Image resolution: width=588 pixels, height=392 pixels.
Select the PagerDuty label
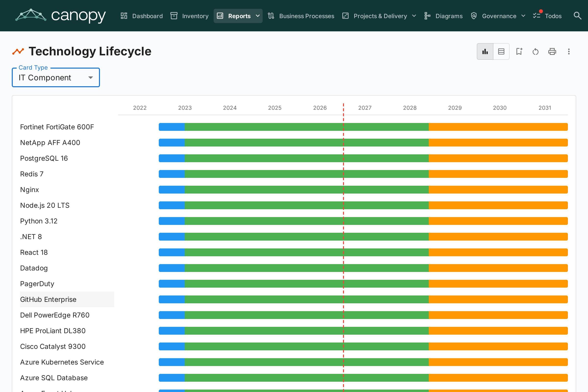[37, 284]
